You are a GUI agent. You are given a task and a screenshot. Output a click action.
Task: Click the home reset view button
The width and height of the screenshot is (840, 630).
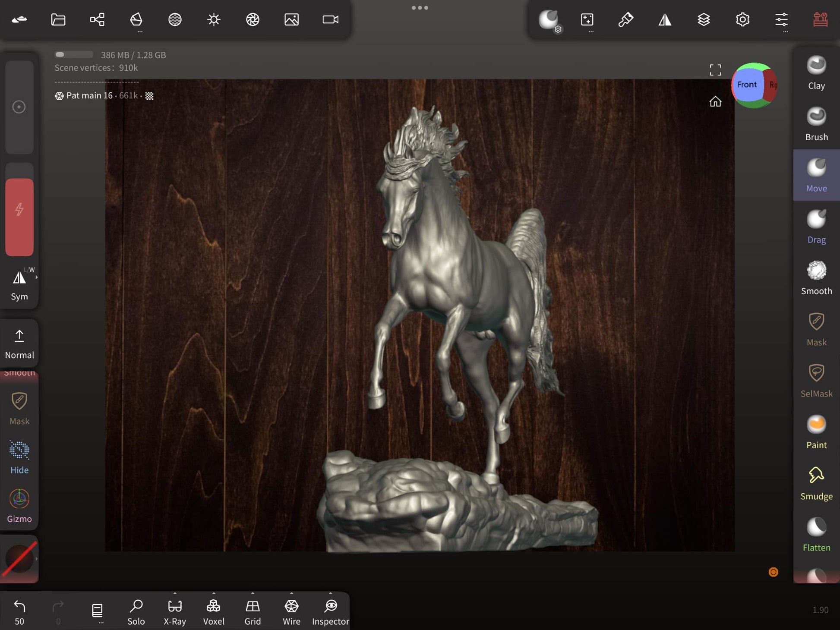(715, 101)
